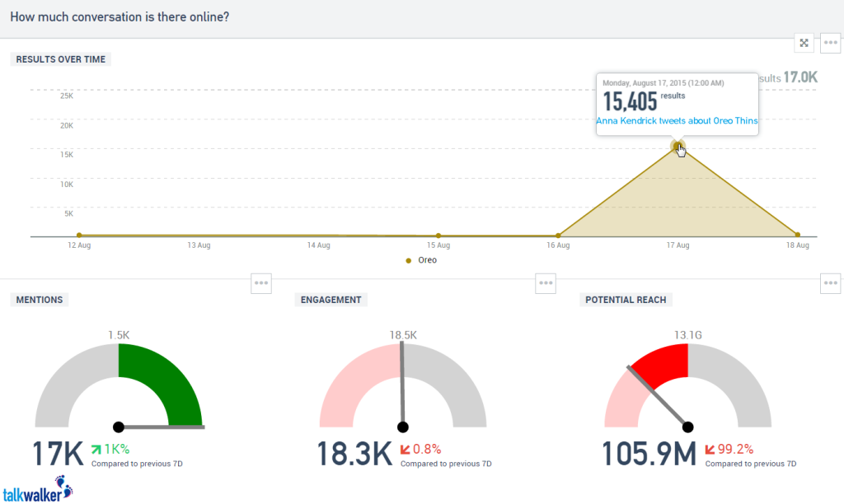
Task: Click the 'How much conversation is there online?' heading
Action: coord(120,17)
